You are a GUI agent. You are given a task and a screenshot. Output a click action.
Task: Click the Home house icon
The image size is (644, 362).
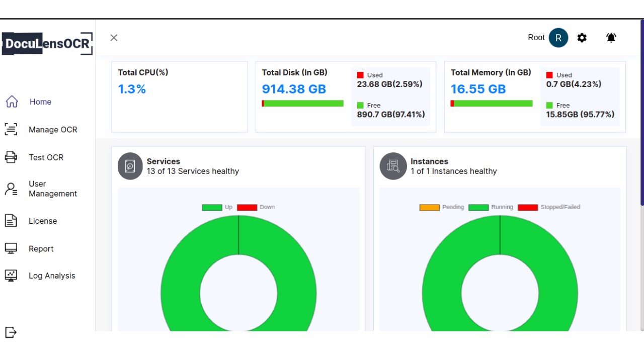pyautogui.click(x=12, y=102)
